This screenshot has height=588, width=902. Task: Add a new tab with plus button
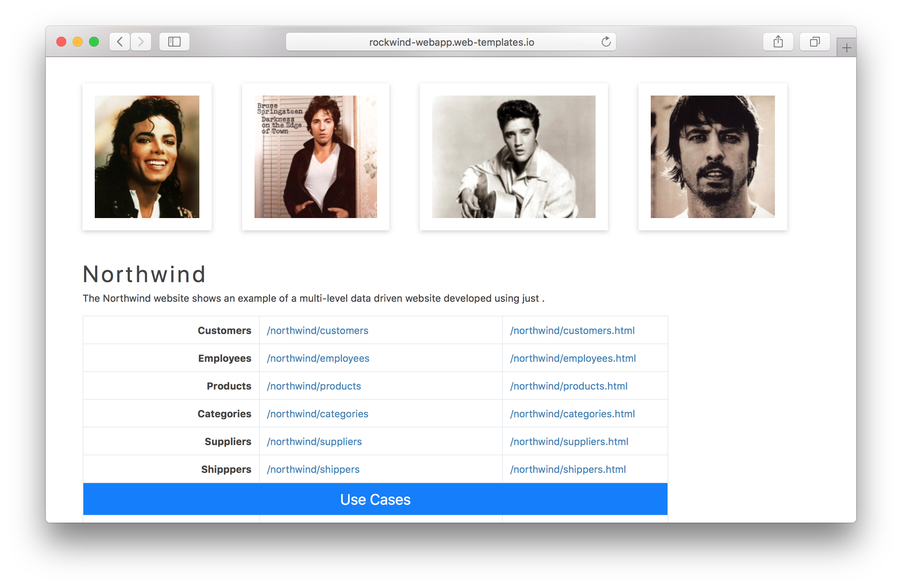[x=846, y=48]
